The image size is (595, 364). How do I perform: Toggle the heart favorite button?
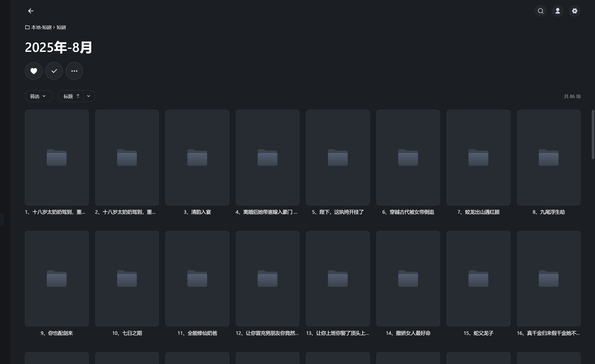(34, 71)
